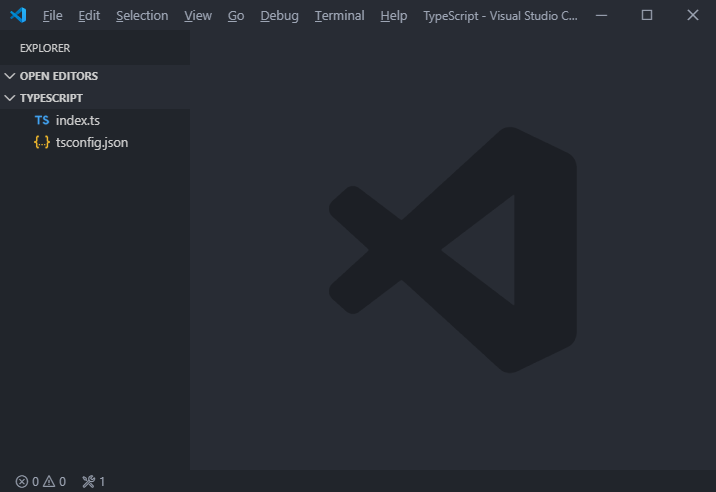Open the Debug menu

pyautogui.click(x=279, y=16)
